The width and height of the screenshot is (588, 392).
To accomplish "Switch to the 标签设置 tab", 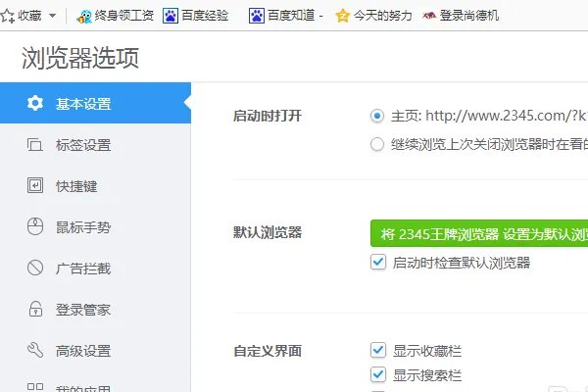I will 95,144.
